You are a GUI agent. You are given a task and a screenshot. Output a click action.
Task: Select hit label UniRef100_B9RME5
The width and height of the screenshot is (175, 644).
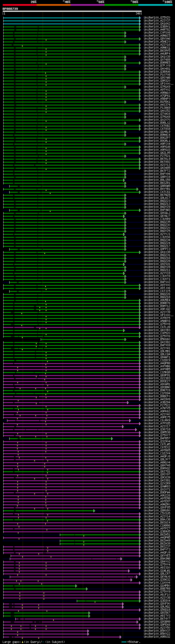click(157, 63)
